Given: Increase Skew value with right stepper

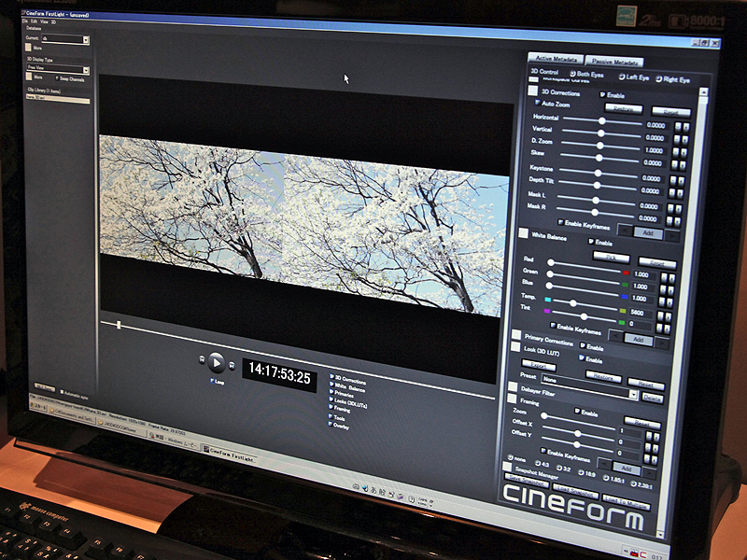Looking at the screenshot, I should click(684, 165).
